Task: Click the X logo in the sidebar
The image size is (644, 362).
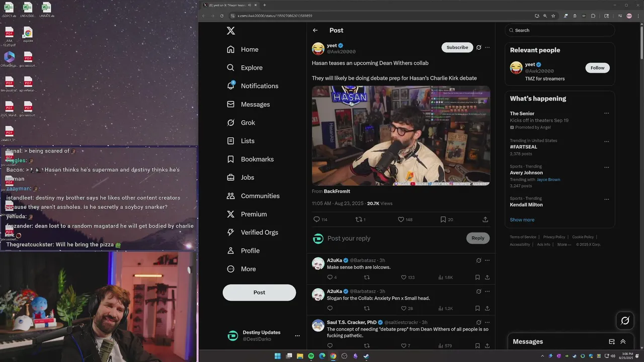Action: tap(230, 31)
